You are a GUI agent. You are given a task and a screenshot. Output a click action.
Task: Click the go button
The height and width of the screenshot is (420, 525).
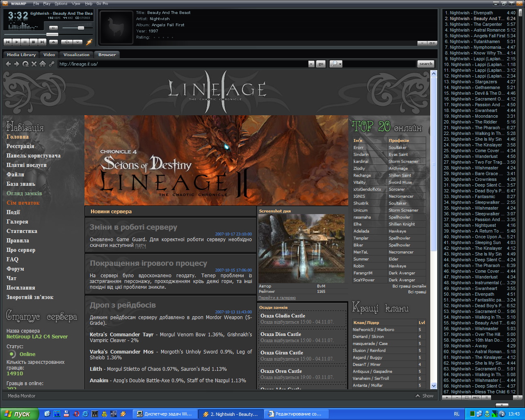pyautogui.click(x=321, y=64)
